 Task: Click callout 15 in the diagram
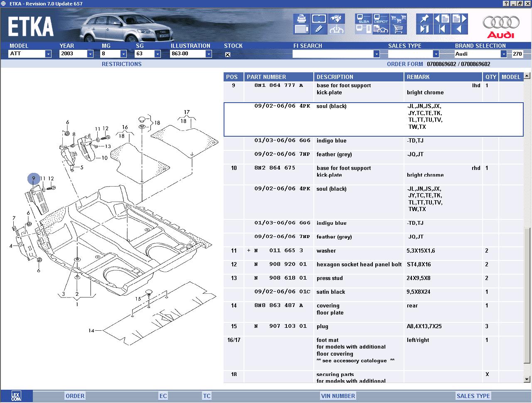tap(138, 299)
